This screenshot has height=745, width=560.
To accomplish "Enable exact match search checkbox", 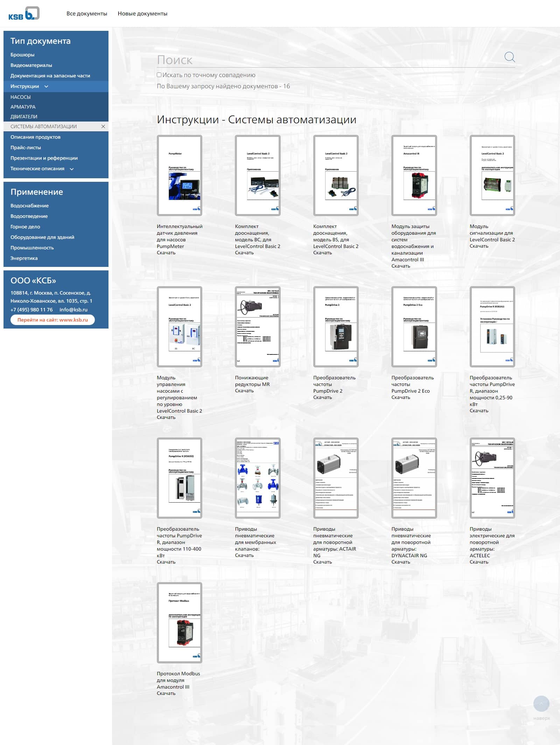I will click(x=159, y=75).
